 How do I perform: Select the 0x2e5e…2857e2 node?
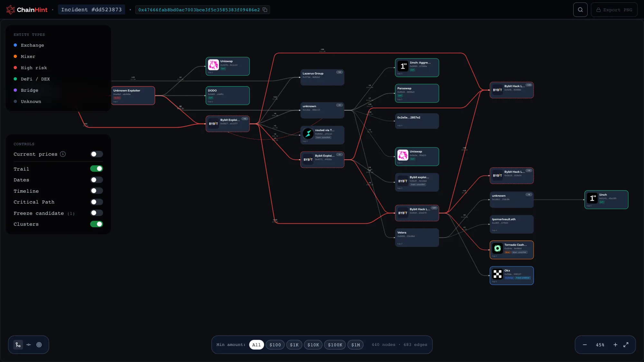click(x=417, y=121)
